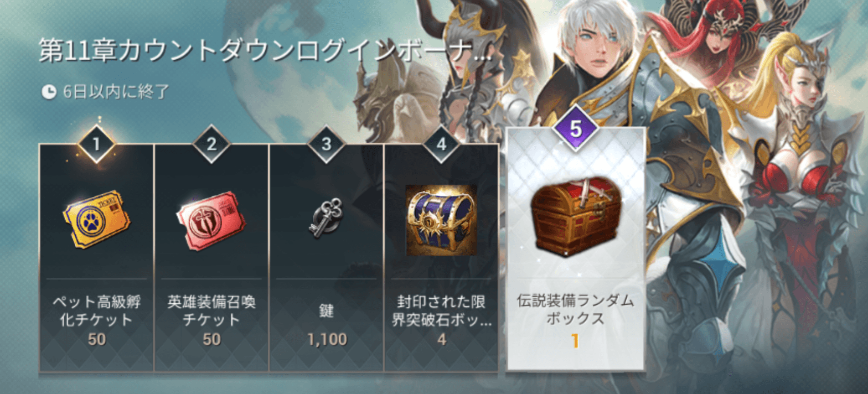This screenshot has width=868, height=394.
Task: Click the clock icon beside 6日以内に終了
Action: [49, 92]
